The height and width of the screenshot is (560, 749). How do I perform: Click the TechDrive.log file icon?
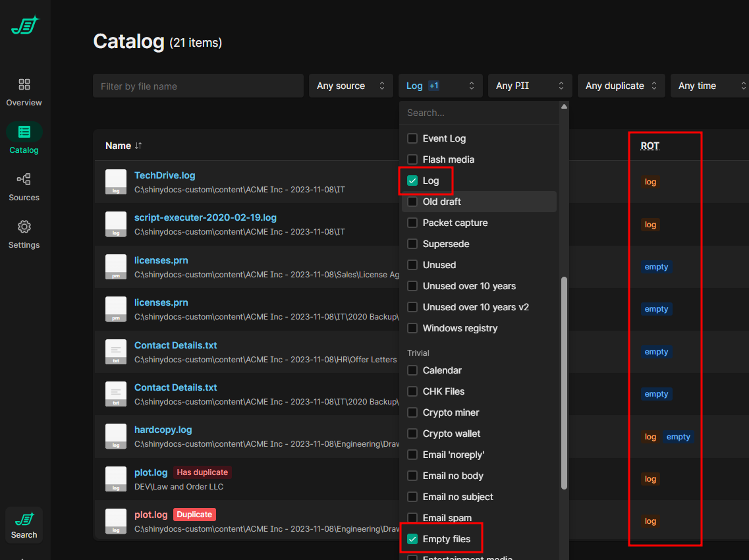click(x=116, y=182)
